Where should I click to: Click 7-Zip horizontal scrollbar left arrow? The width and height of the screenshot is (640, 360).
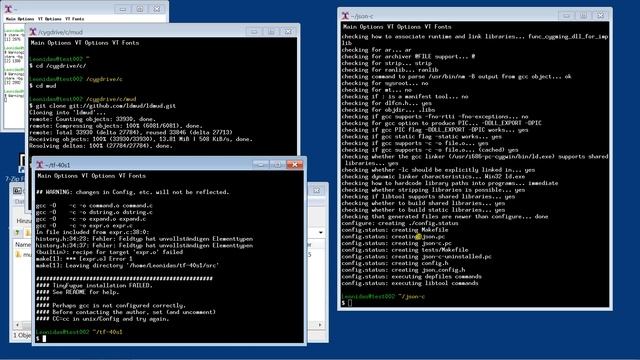pyautogui.click(x=17, y=325)
